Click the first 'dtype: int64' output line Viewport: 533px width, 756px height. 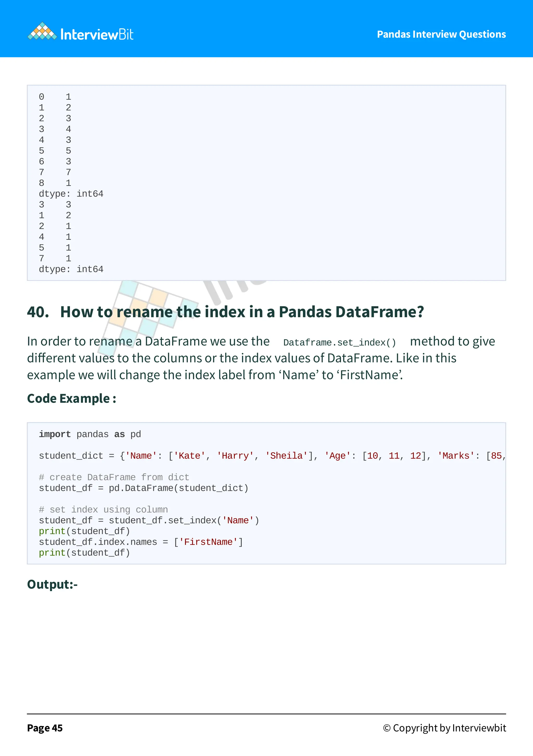tap(71, 193)
